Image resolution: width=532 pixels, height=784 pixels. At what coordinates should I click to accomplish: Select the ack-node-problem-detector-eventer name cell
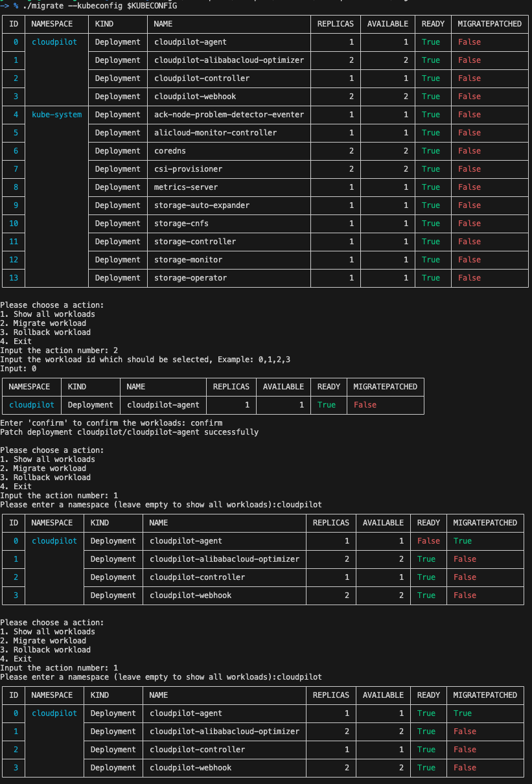point(229,115)
